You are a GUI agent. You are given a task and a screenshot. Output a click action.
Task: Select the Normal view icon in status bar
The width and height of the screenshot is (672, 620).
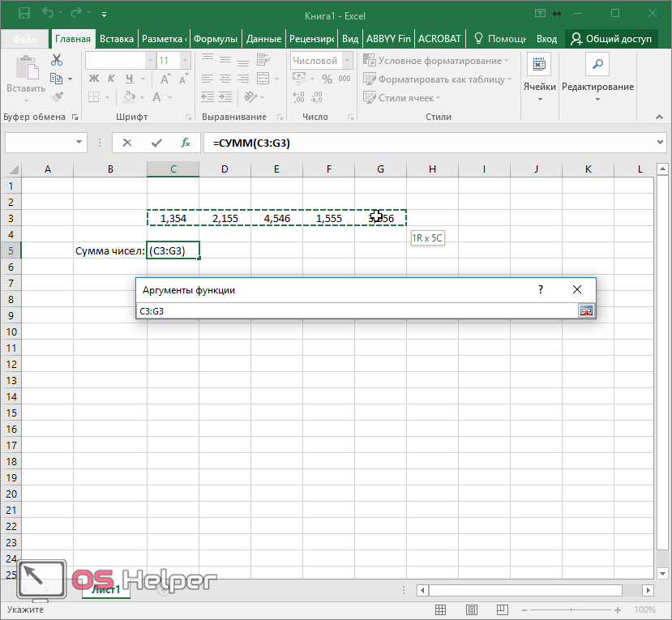(x=440, y=609)
